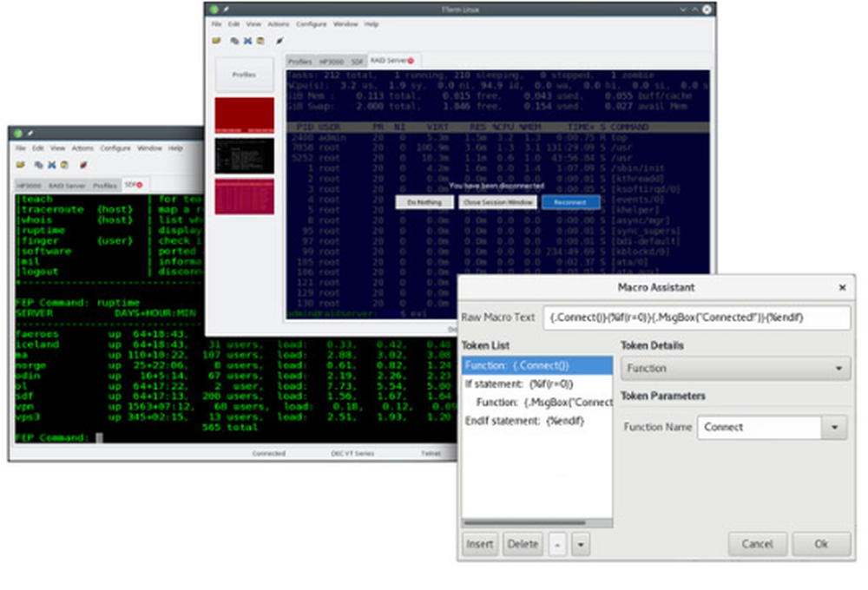Select the Function: {.MsgBox token
This screenshot has width=868, height=590.
coord(537,403)
